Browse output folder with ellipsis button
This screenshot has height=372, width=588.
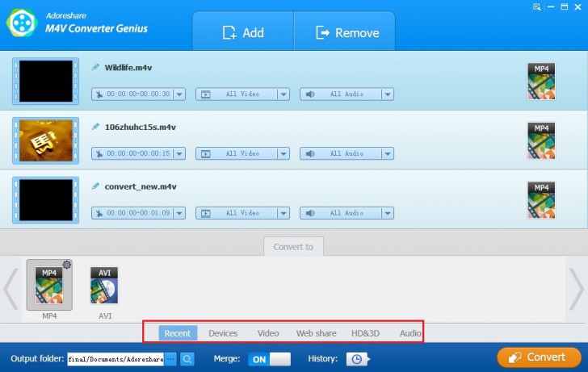[x=170, y=359]
